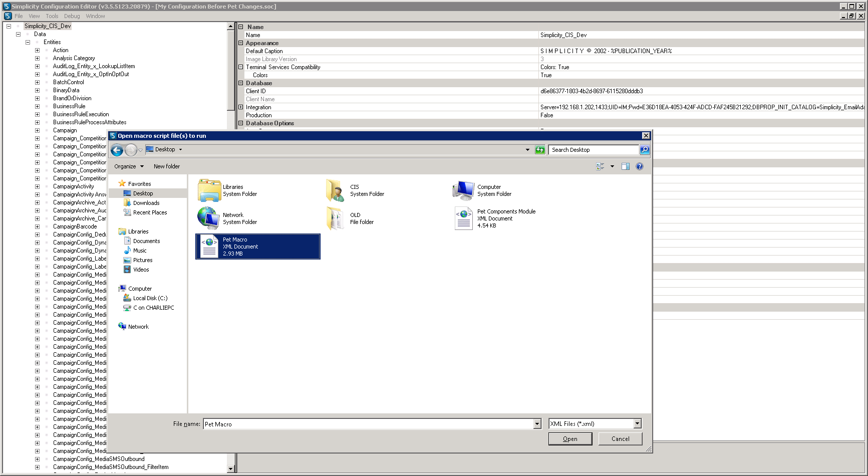The image size is (868, 476).
Task: Open the Debug menu
Action: click(72, 16)
